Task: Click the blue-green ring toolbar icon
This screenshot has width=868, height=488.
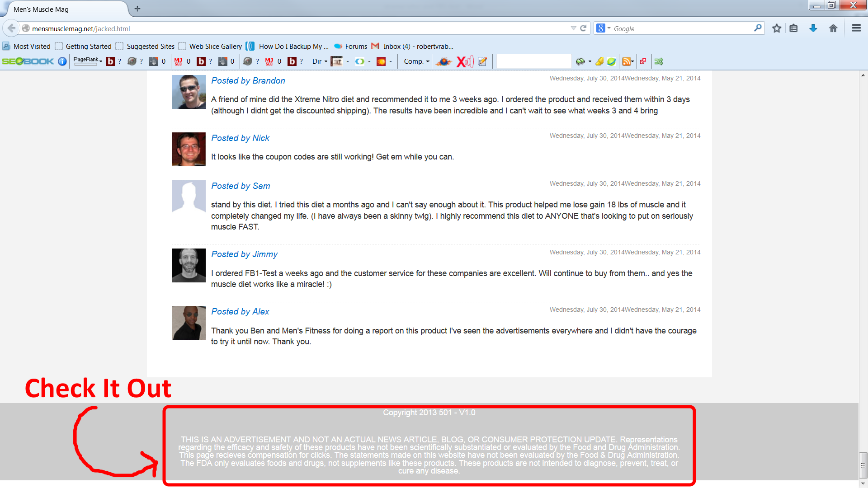Action: pyautogui.click(x=359, y=61)
